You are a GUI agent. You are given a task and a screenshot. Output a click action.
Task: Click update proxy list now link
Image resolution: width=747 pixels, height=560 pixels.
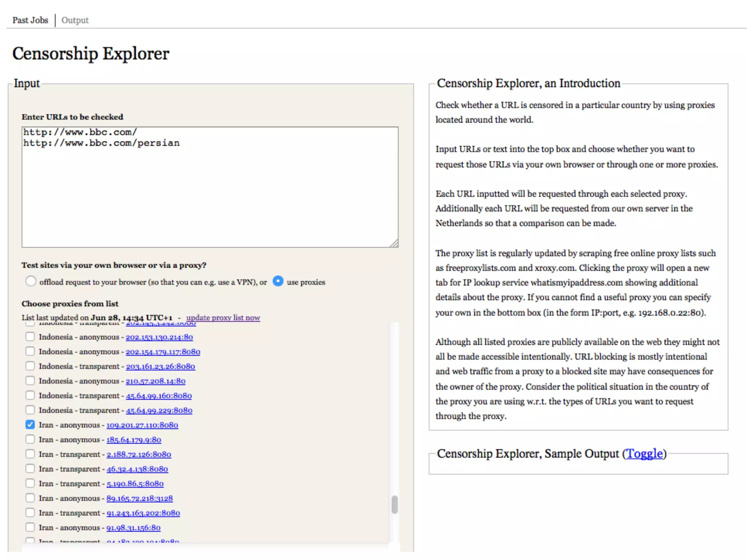click(223, 318)
